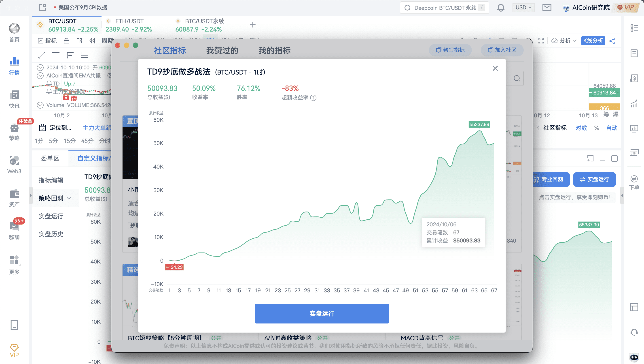Viewport: 644px width, 364px height.
Task: Click the notification bell icon
Action: point(500,8)
